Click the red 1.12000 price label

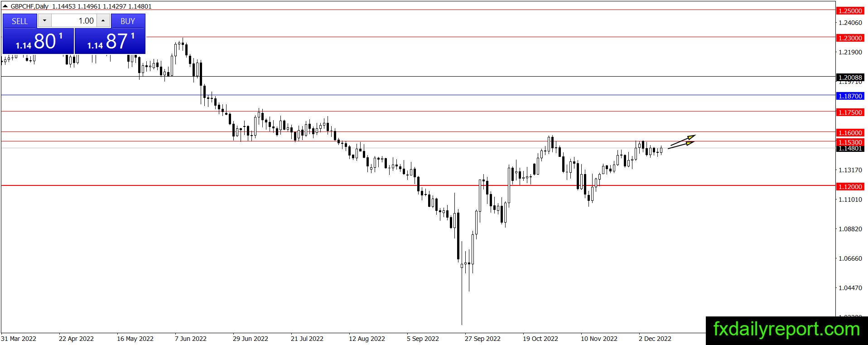(850, 187)
